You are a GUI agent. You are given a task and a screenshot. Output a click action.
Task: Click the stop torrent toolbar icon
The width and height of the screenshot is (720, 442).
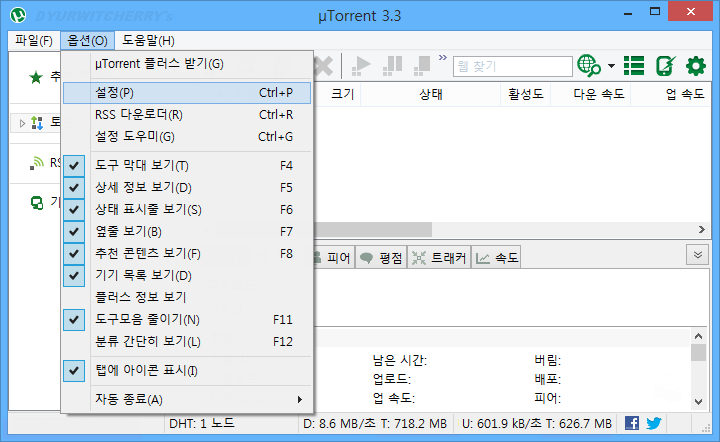(x=422, y=66)
